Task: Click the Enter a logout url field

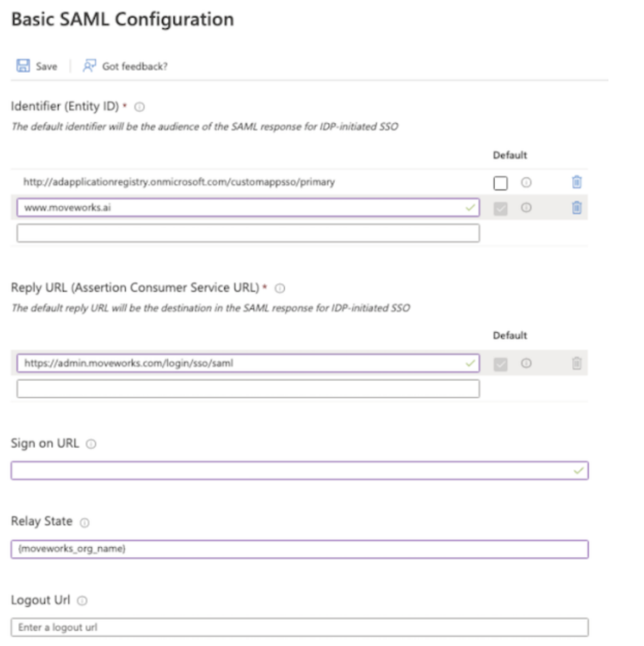Action: click(x=300, y=627)
